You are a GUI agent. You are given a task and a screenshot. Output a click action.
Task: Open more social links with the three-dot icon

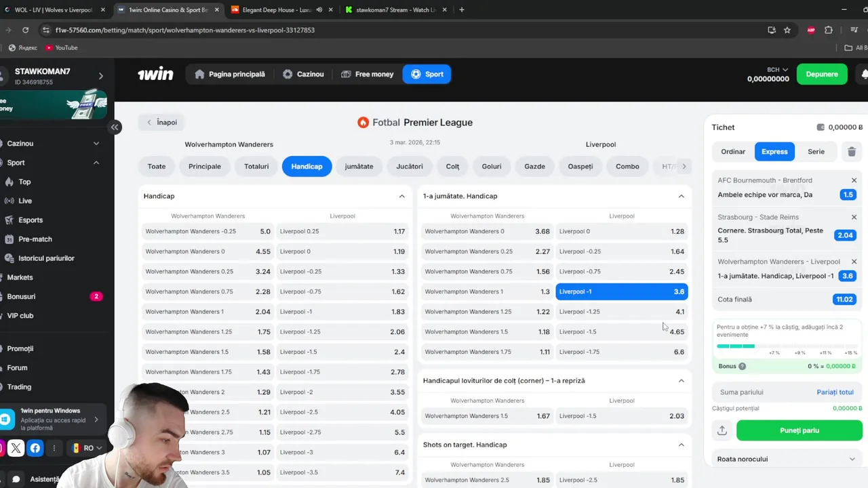tap(54, 448)
